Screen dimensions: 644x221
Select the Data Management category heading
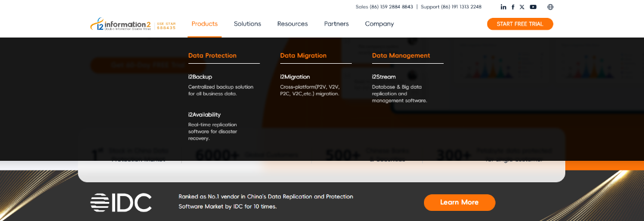(401, 55)
